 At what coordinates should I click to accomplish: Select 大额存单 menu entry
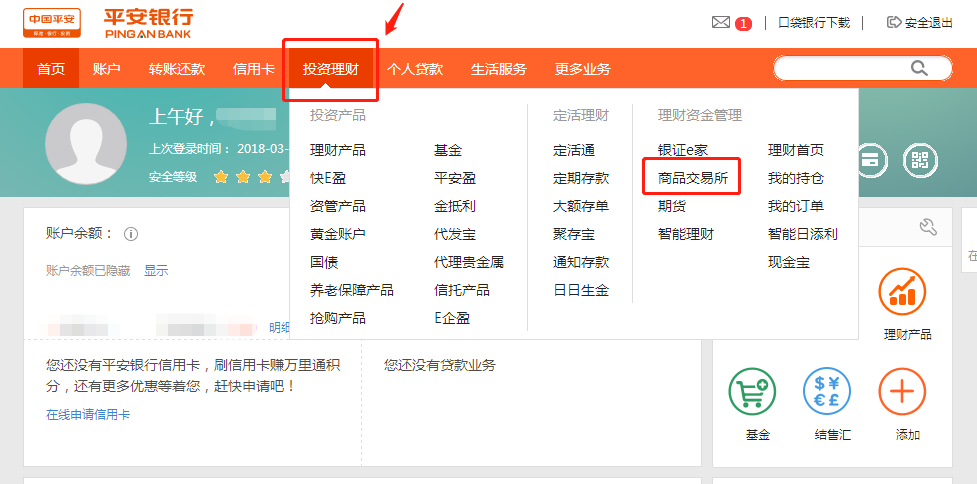pyautogui.click(x=581, y=206)
